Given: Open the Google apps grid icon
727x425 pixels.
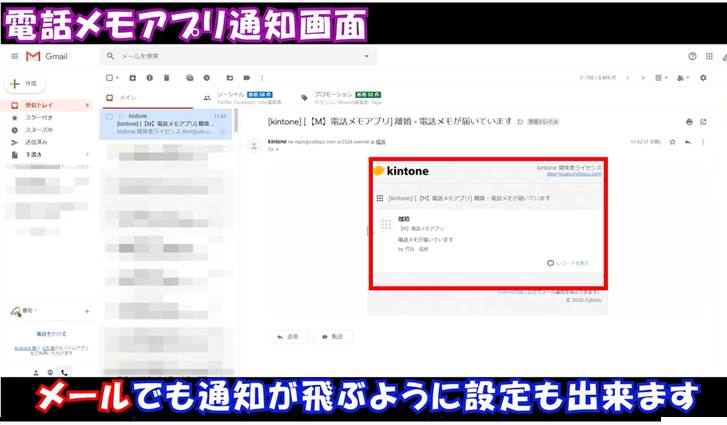Looking at the screenshot, I should click(x=709, y=56).
